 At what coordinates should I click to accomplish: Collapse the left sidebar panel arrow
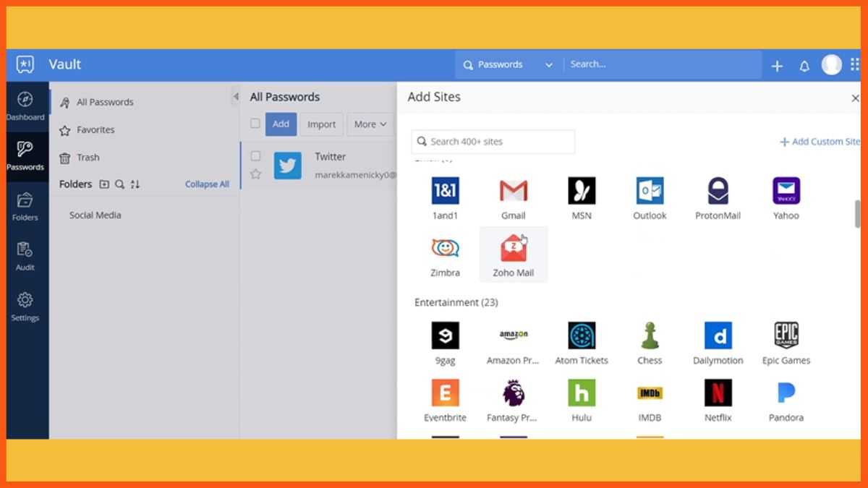coord(235,97)
